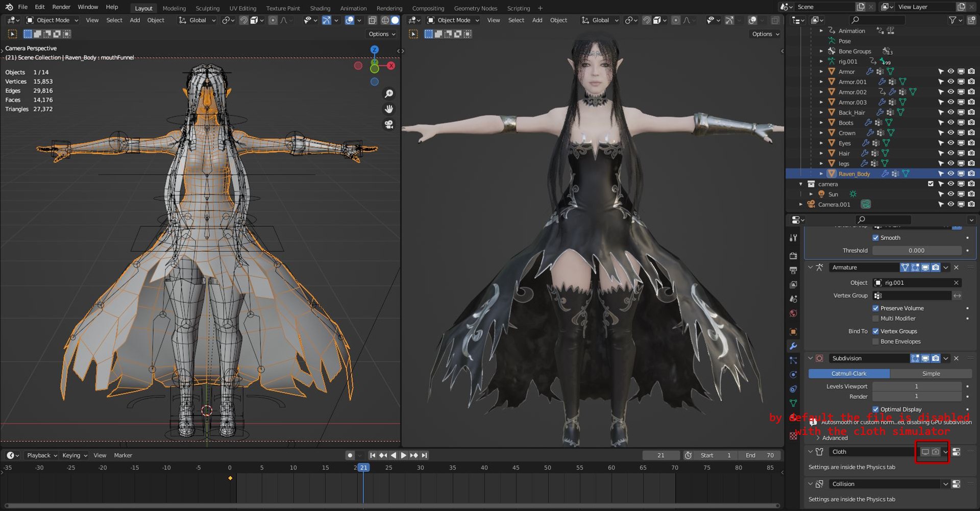Enable Cloth modifier render display
The height and width of the screenshot is (511, 980).
point(936,452)
